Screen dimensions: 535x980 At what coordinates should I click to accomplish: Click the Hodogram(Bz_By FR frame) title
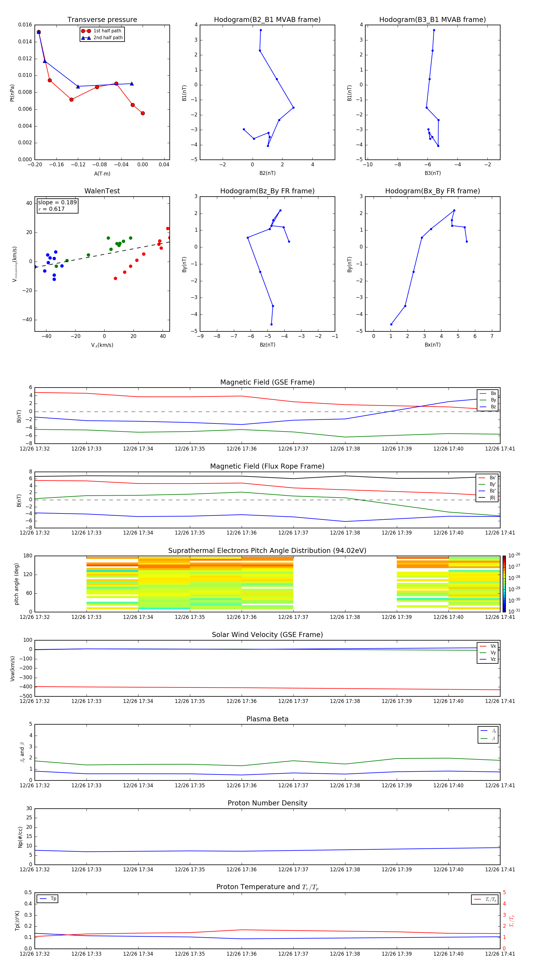(x=267, y=191)
